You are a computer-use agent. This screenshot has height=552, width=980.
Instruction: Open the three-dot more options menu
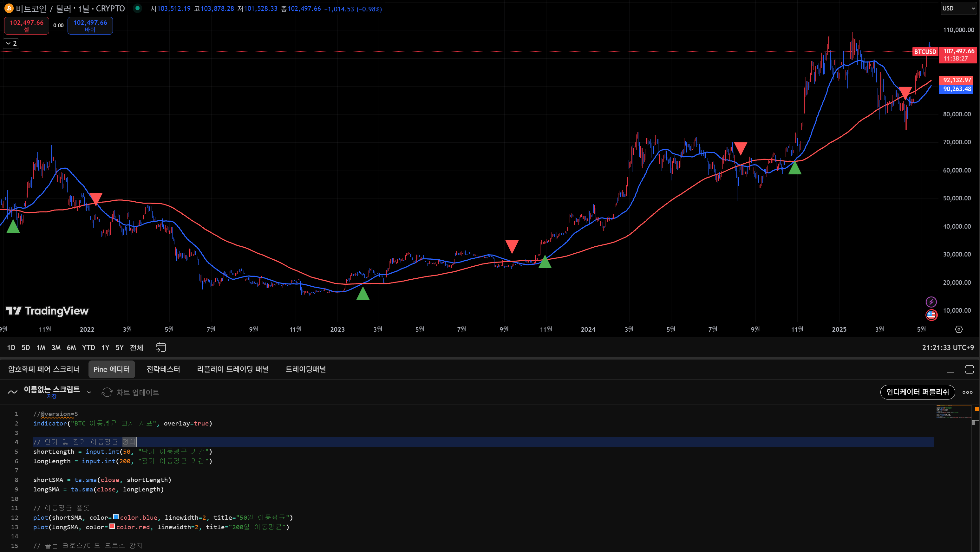pyautogui.click(x=967, y=392)
